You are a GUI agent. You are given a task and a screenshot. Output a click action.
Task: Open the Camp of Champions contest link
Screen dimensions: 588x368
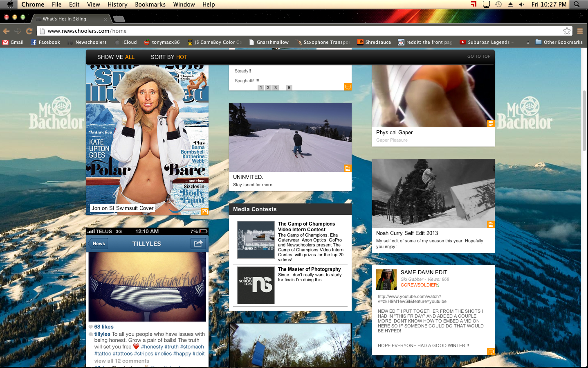pos(306,226)
